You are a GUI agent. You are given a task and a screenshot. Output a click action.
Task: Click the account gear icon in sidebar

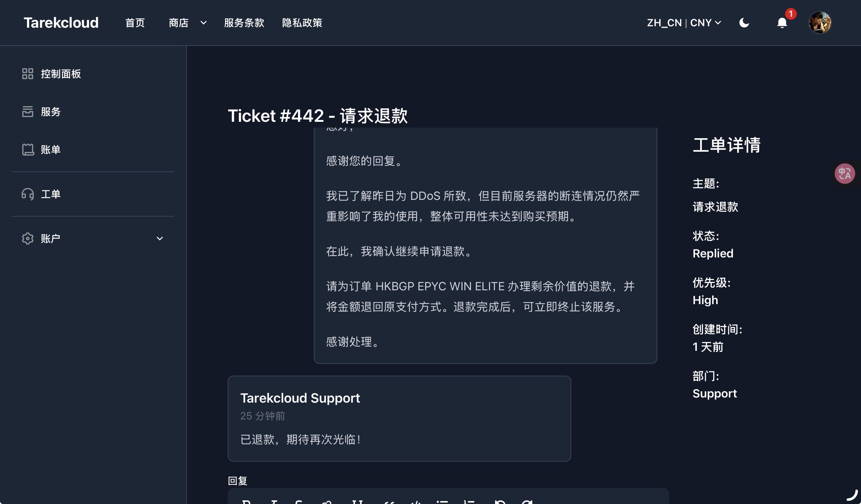pyautogui.click(x=28, y=239)
